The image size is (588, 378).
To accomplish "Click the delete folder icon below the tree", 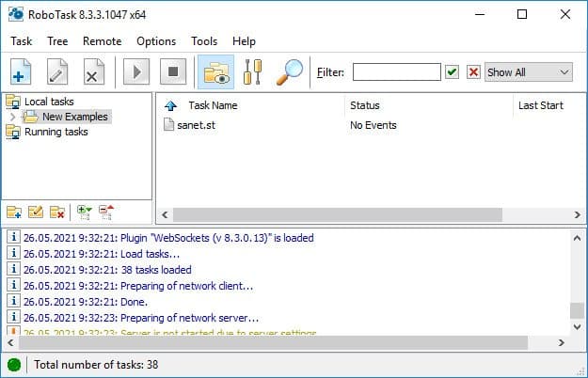I will (x=57, y=213).
